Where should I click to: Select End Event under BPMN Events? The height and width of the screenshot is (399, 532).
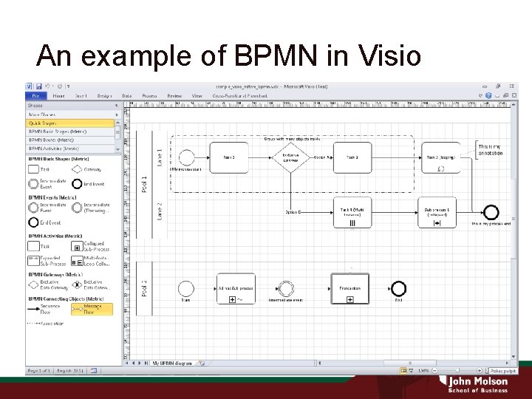click(x=45, y=222)
